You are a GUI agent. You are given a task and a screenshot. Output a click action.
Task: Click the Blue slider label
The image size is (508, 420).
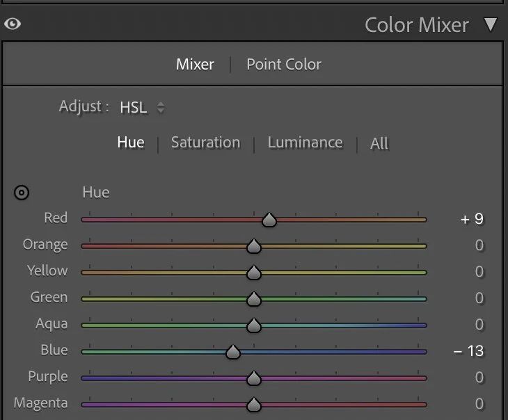(54, 350)
